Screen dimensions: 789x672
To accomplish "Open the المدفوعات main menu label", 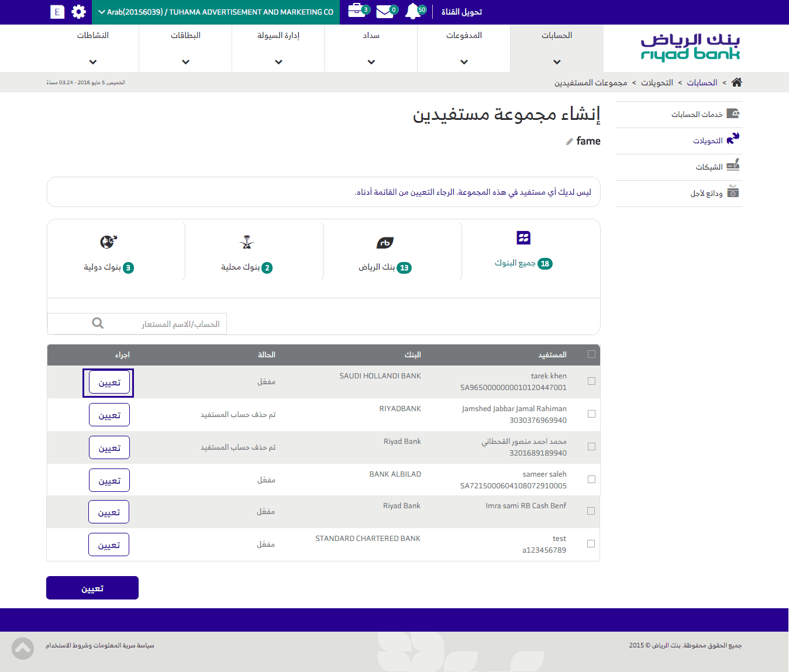I will (x=464, y=36).
